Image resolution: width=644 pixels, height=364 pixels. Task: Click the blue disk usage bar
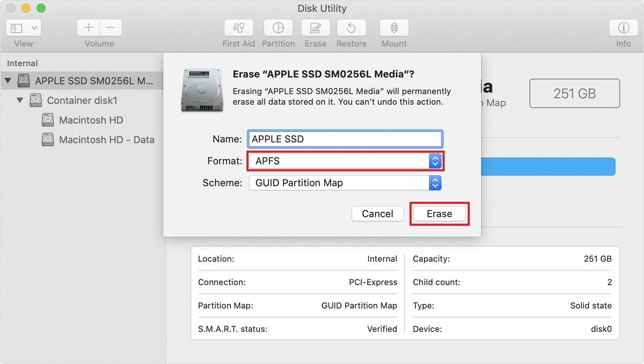click(x=548, y=166)
